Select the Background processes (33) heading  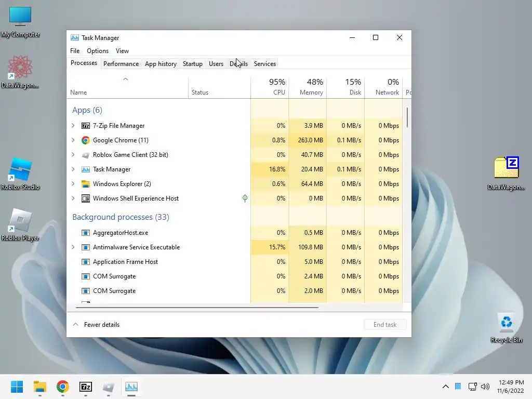pos(121,217)
